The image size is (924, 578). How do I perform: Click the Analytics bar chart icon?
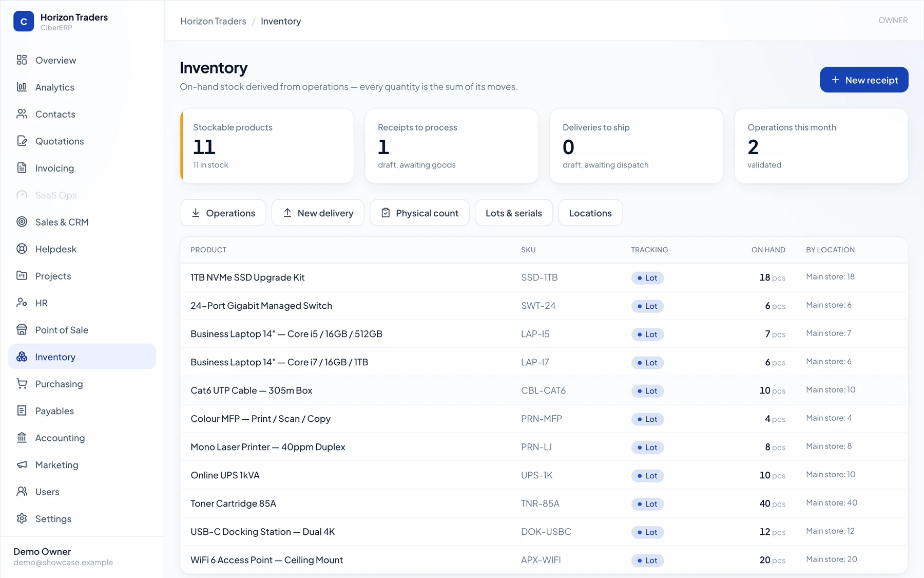(x=22, y=87)
